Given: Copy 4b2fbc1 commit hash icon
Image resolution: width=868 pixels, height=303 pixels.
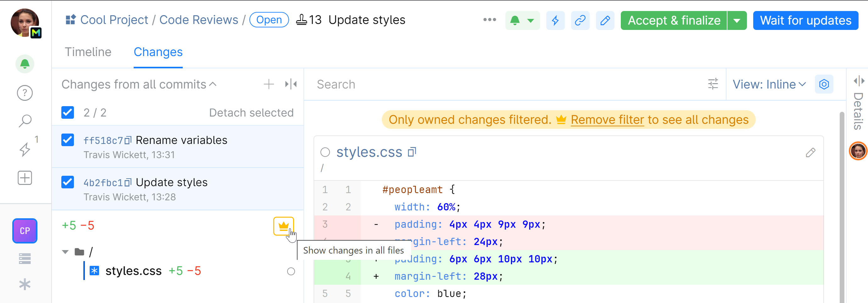Looking at the screenshot, I should [x=128, y=182].
